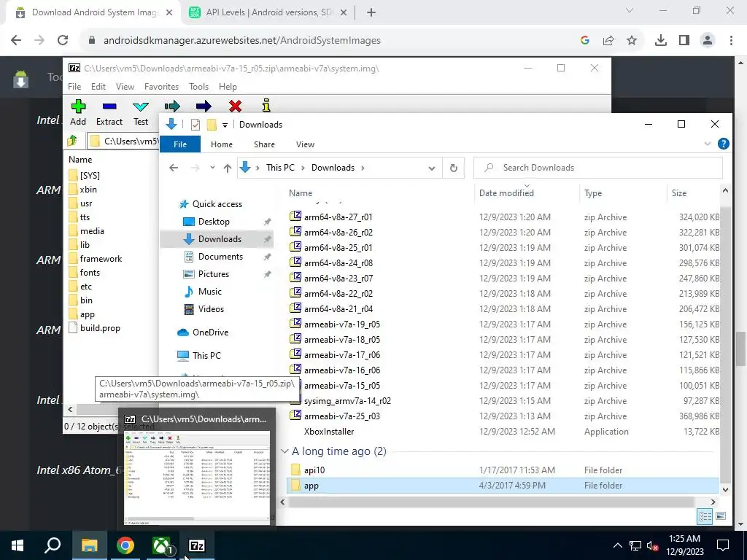This screenshot has height=560, width=747.
Task: Switch to API Levels Chrome tab
Action: pos(268,12)
